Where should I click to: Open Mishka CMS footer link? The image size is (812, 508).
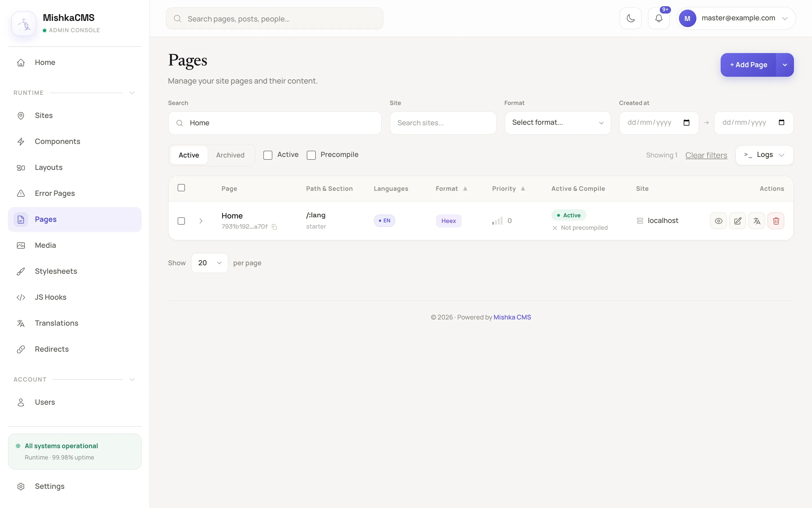512,317
